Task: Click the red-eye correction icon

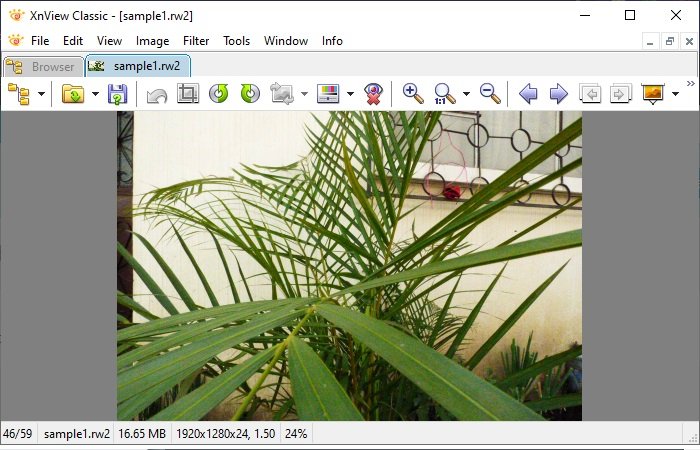Action: [x=373, y=94]
